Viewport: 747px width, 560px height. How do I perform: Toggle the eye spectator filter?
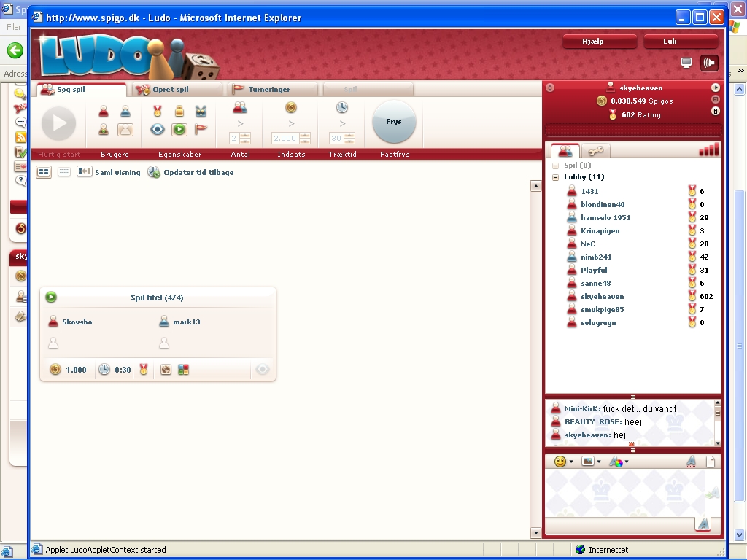(x=158, y=130)
